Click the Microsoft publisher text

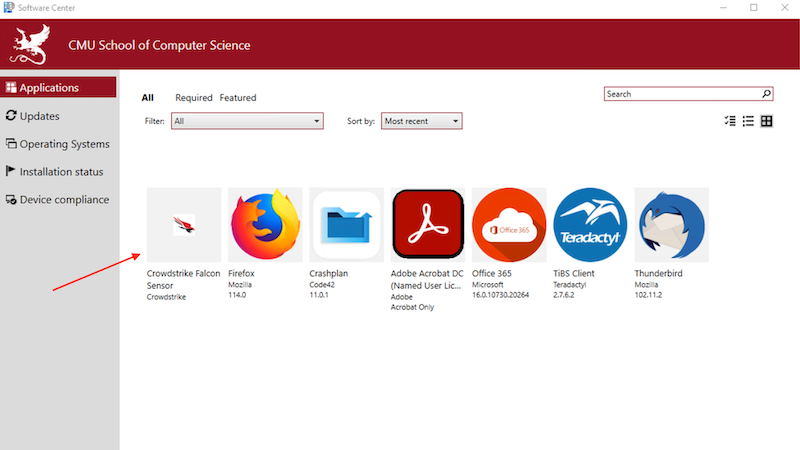click(487, 285)
